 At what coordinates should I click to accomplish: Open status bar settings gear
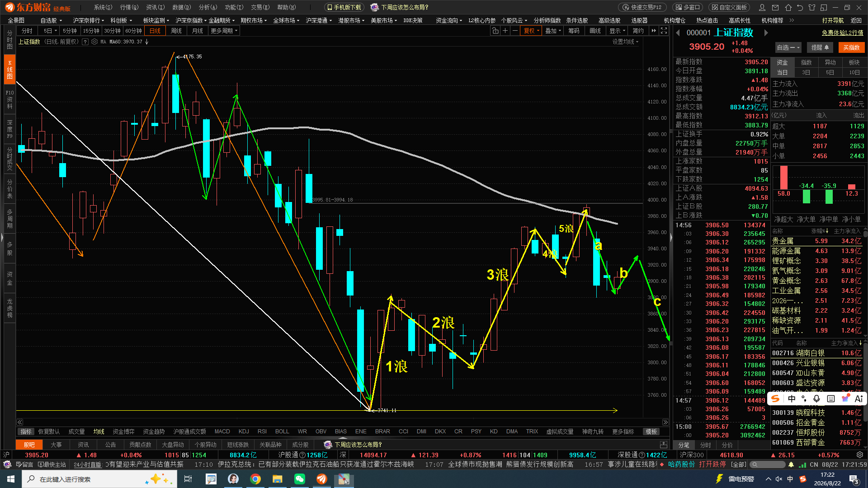[860, 455]
